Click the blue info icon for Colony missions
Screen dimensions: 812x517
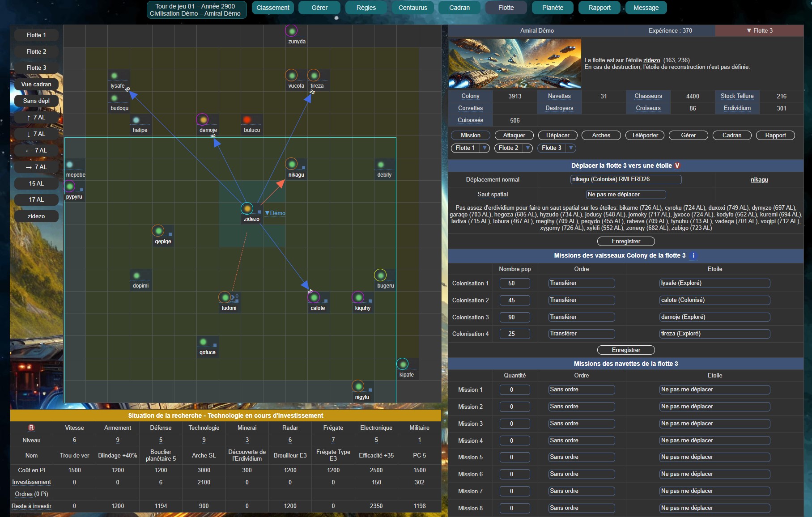pyautogui.click(x=693, y=255)
